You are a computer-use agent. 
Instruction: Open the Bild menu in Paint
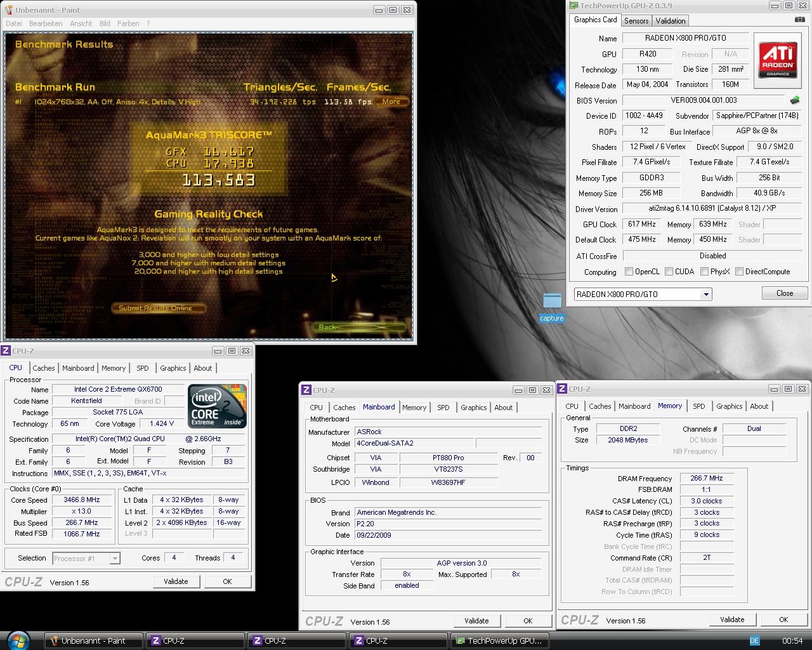pos(105,23)
